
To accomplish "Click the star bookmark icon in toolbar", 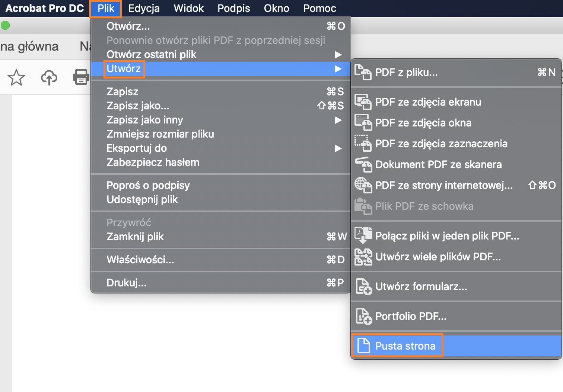I will pos(16,77).
